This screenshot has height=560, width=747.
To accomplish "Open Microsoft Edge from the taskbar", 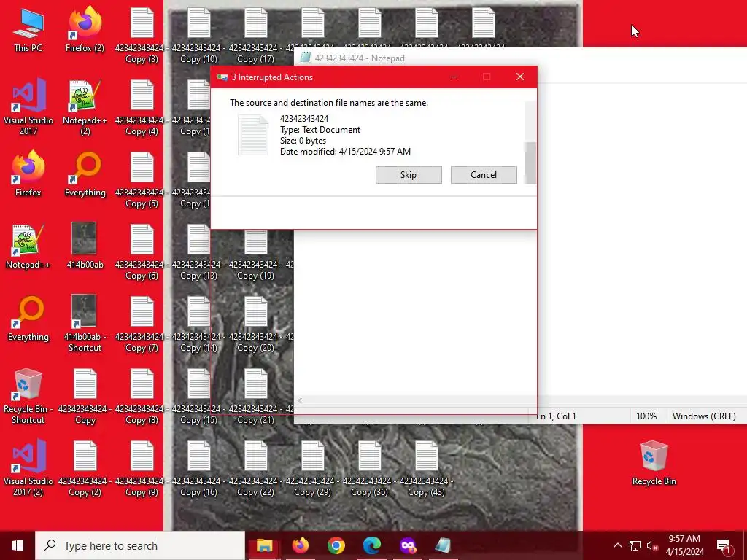I will coord(371,545).
